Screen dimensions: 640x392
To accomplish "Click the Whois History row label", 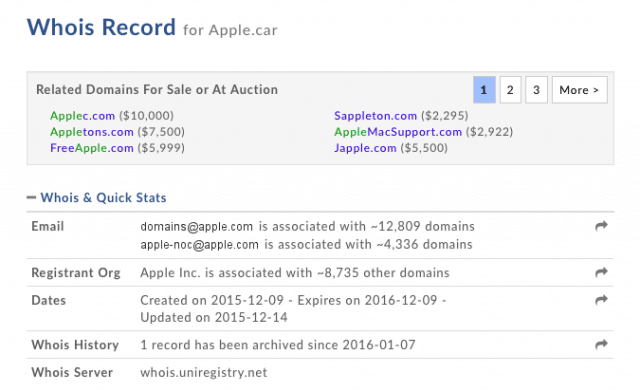I will (75, 345).
